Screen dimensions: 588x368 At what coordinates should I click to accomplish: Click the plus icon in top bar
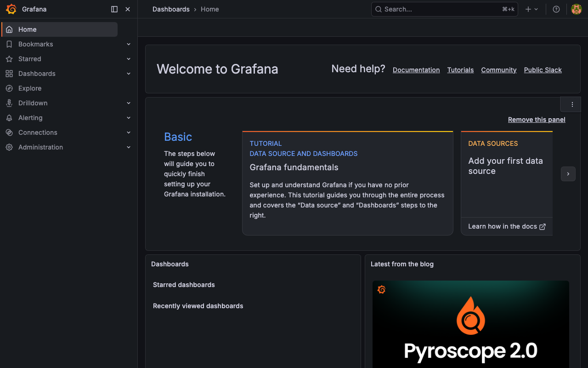point(528,9)
